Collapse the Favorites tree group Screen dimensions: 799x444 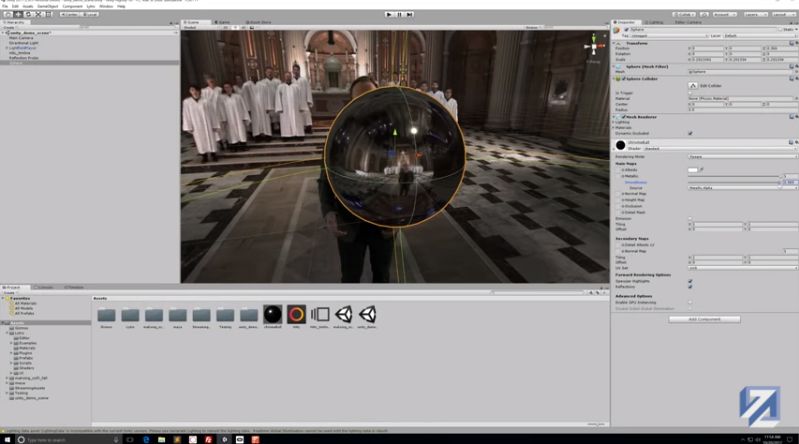click(4, 298)
